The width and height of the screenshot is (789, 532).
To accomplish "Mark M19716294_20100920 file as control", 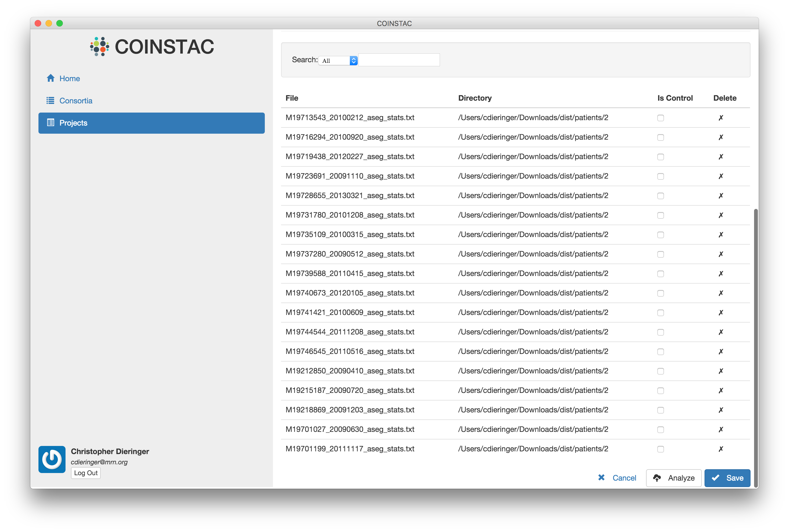I will pos(660,137).
